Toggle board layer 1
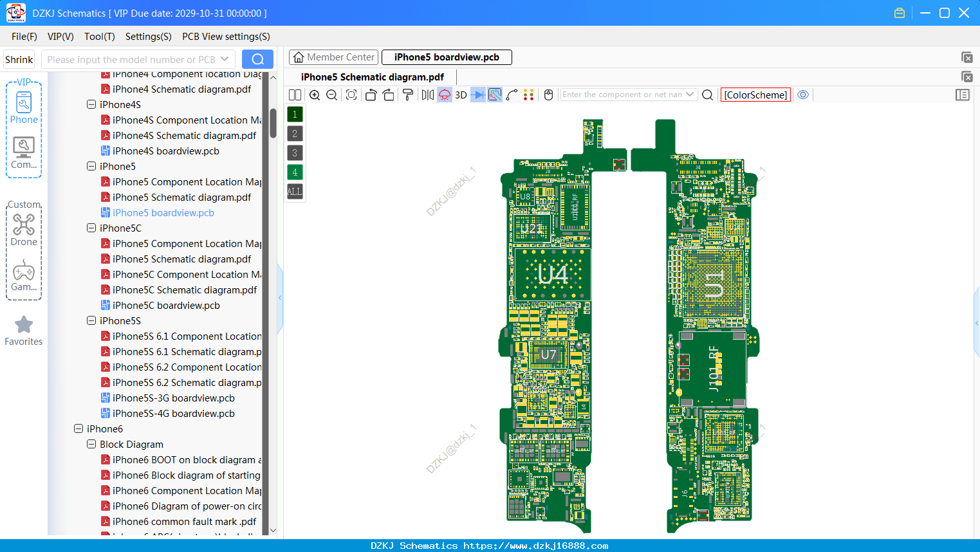This screenshot has height=552, width=980. [295, 115]
